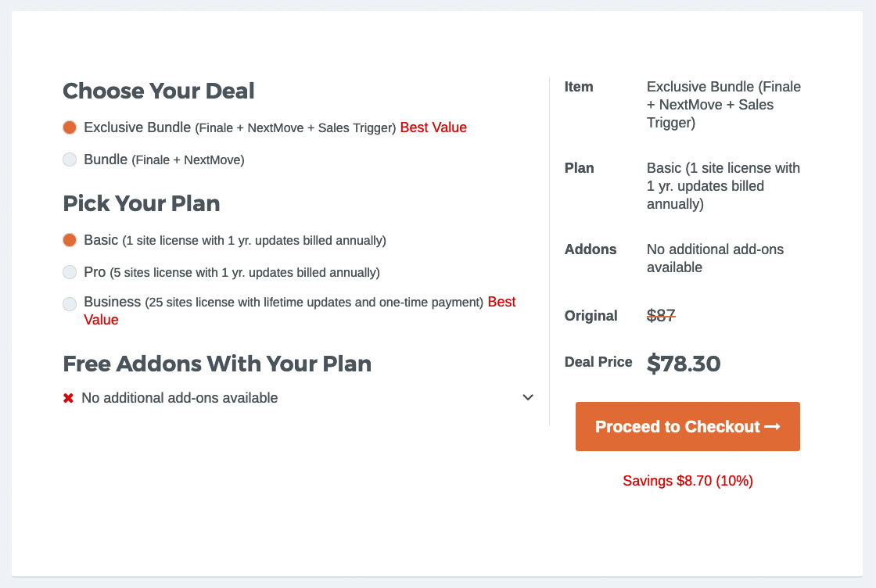The height and width of the screenshot is (588, 876).
Task: Click the Item summary bundle description
Action: 723,105
